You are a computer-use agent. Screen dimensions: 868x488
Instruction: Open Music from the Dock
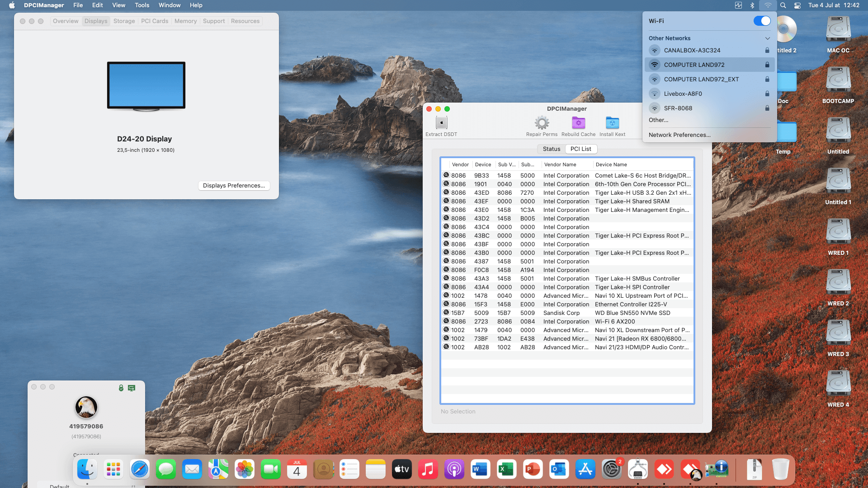[428, 470]
